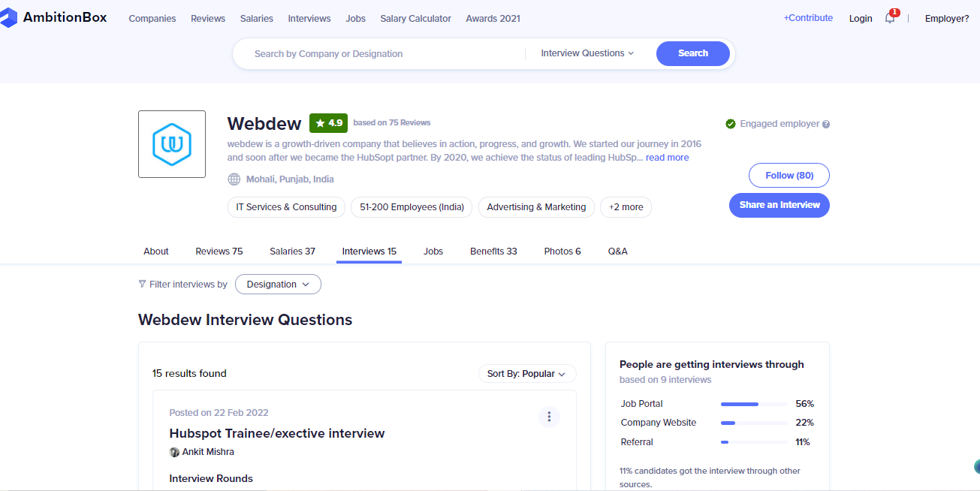Click the green verified checkmark for Engaged employer

731,123
